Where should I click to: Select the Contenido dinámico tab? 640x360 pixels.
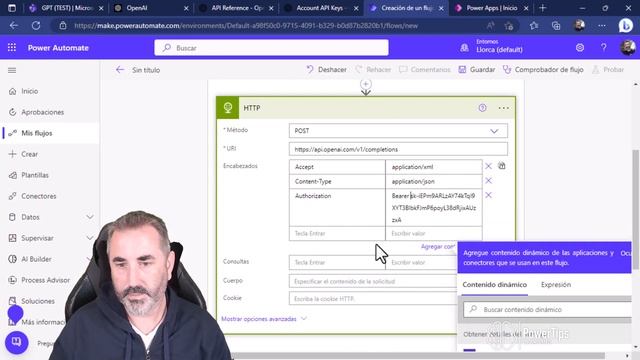pos(495,284)
